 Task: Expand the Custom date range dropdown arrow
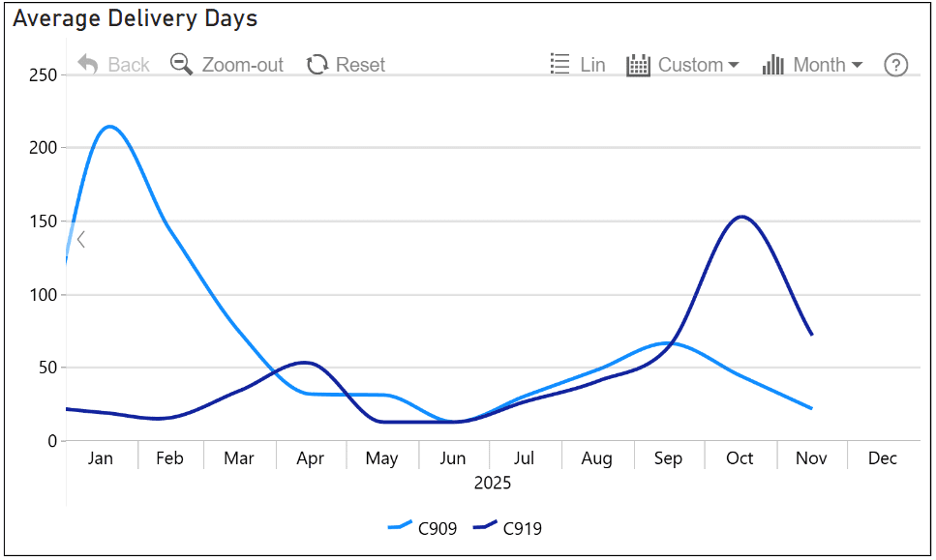click(x=733, y=65)
